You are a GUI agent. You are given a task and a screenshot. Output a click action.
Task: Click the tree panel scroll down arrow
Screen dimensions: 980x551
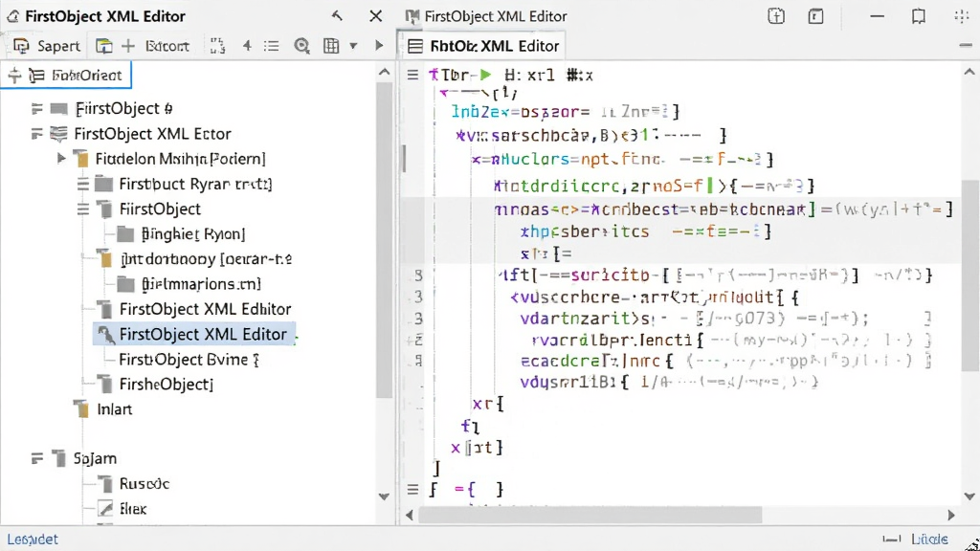(385, 496)
